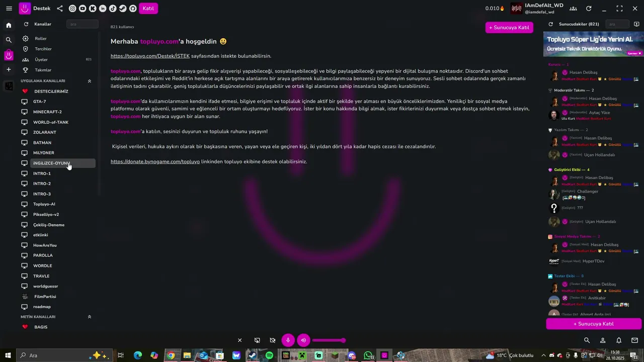Click the video panel icon beside member search
This screenshot has width=644, height=362.
[x=636, y=24]
